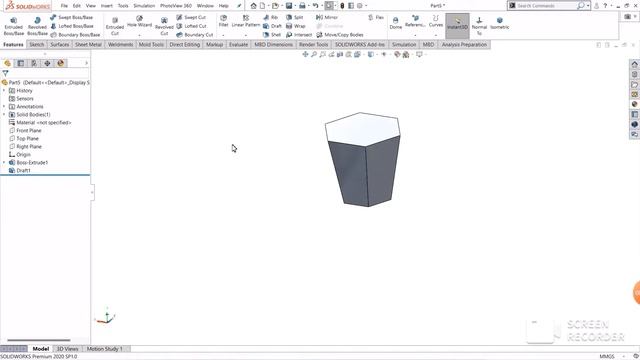Select the Wrap feature
Image resolution: width=640 pixels, height=360 pixels.
[x=296, y=26]
